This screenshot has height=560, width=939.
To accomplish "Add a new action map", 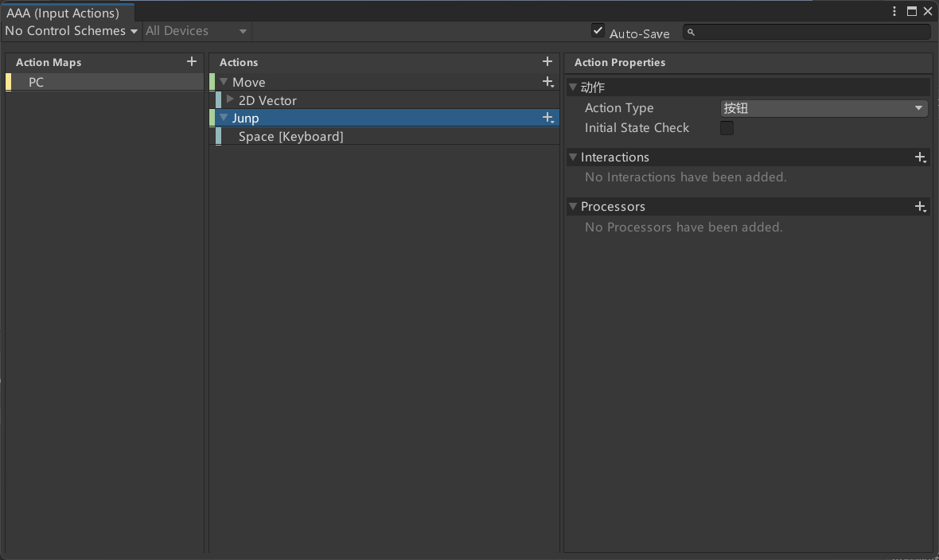I will (x=192, y=62).
